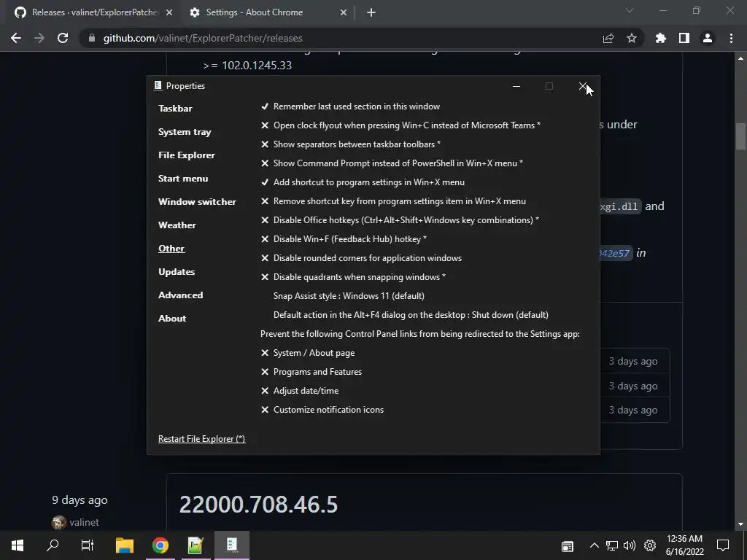Viewport: 747px width, 560px height.
Task: Click the Chrome address bar URL
Action: (x=203, y=38)
